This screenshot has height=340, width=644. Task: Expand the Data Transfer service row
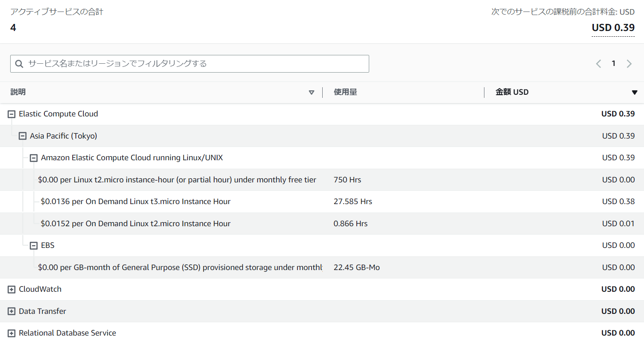pyautogui.click(x=12, y=311)
